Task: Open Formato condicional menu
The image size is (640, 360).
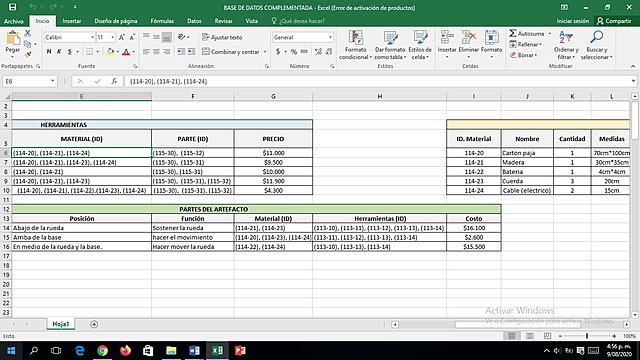Action: [356, 45]
